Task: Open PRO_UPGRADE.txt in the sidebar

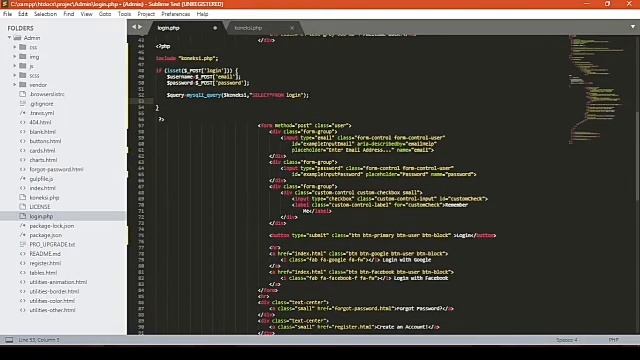Action: coord(52,244)
